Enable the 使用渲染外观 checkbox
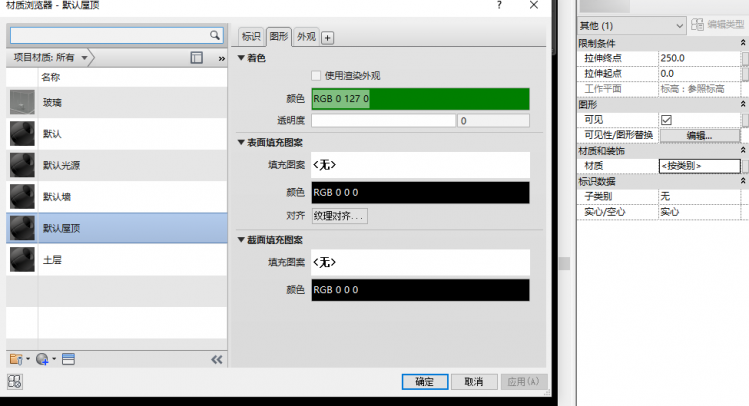Viewport: 749px width, 406px height. coord(316,76)
